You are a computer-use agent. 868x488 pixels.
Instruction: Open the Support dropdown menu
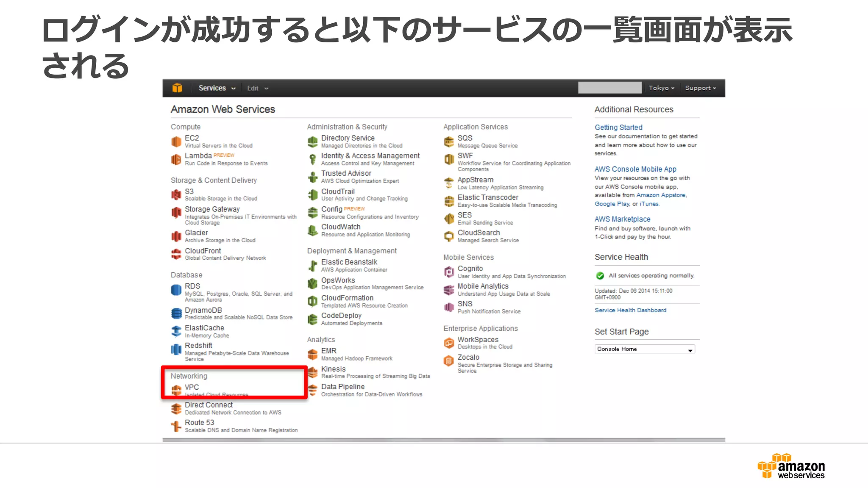(701, 88)
